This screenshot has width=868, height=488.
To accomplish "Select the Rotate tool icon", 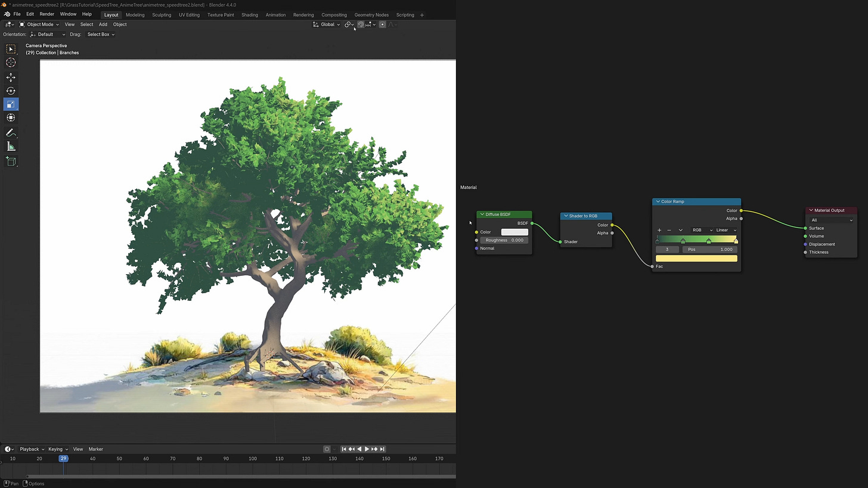I will click(x=11, y=91).
